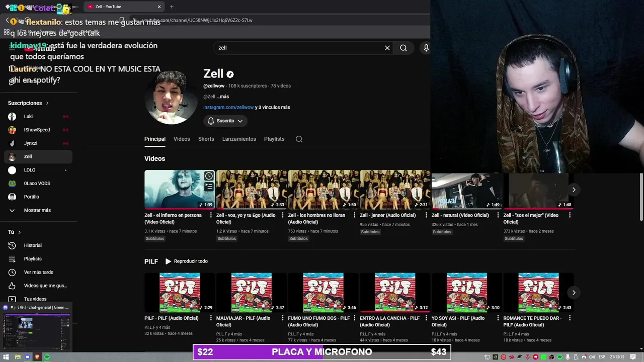Viewport: 644px width, 362px height.
Task: Add 'el infierno en persona' to Watch later
Action: pos(209,176)
